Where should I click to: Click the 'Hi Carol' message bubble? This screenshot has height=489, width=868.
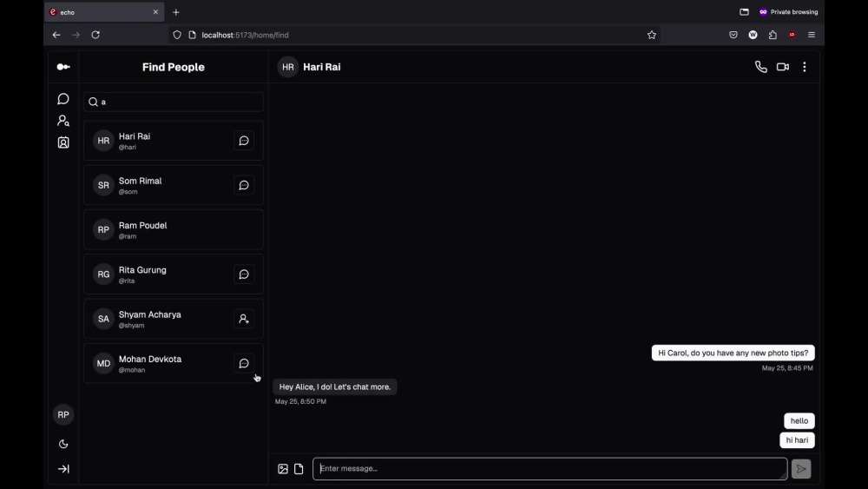pyautogui.click(x=733, y=353)
